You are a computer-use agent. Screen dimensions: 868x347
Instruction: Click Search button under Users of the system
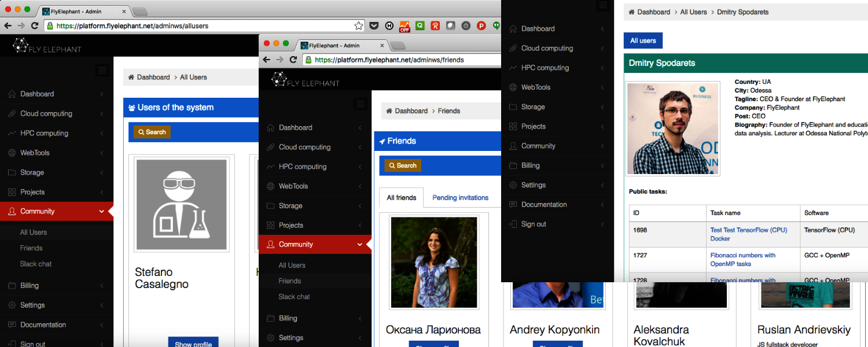152,132
